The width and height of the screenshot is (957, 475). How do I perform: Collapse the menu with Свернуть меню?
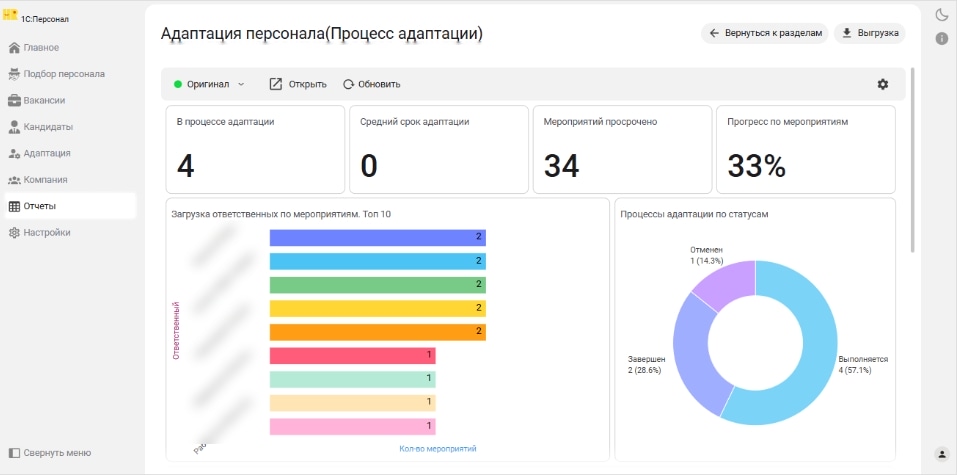pyautogui.click(x=51, y=453)
